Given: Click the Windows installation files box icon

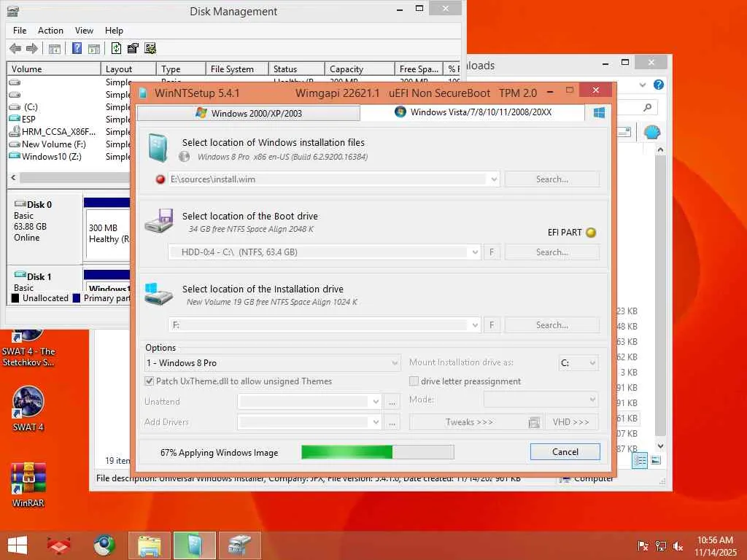Looking at the screenshot, I should coord(158,148).
